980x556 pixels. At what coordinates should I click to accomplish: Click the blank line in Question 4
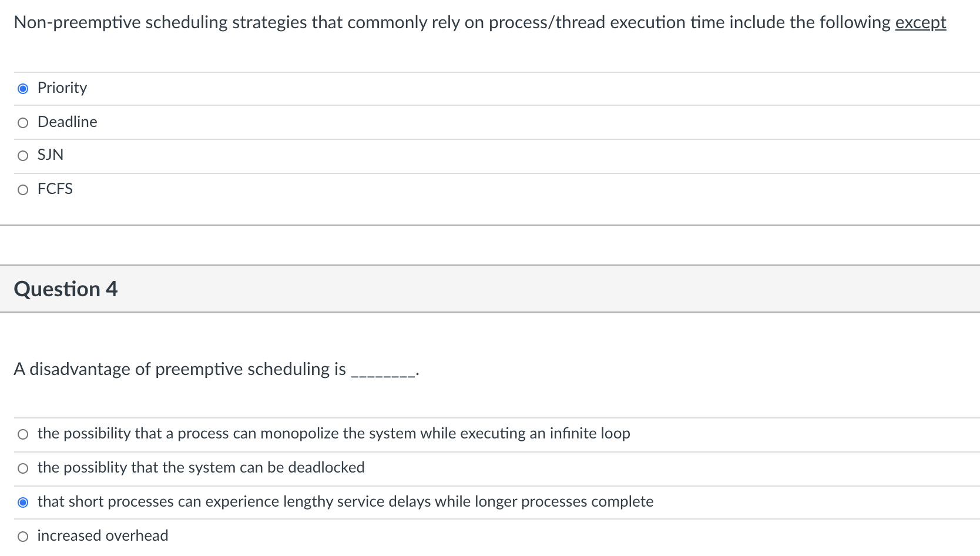383,371
